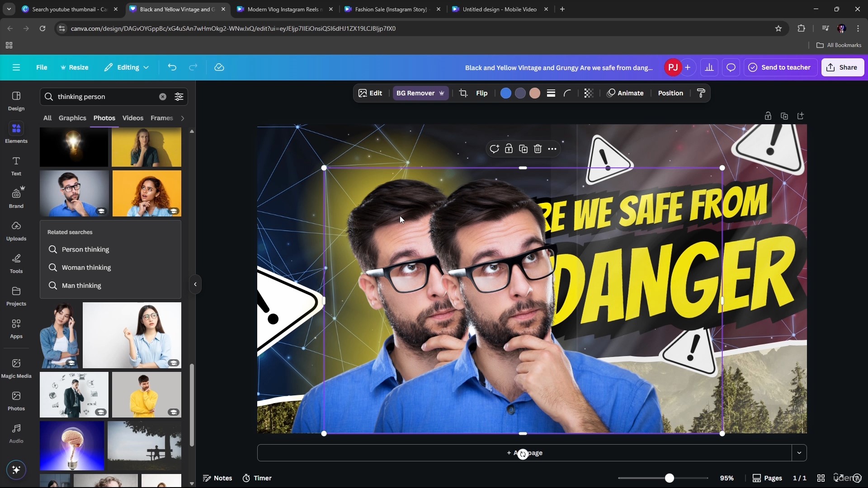
Task: Open the File menu
Action: [42, 67]
